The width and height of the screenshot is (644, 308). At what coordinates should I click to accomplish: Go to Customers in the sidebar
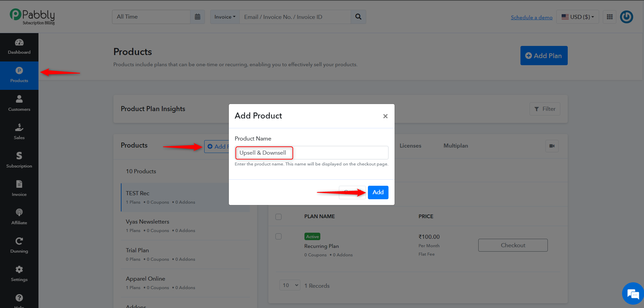pos(19,104)
